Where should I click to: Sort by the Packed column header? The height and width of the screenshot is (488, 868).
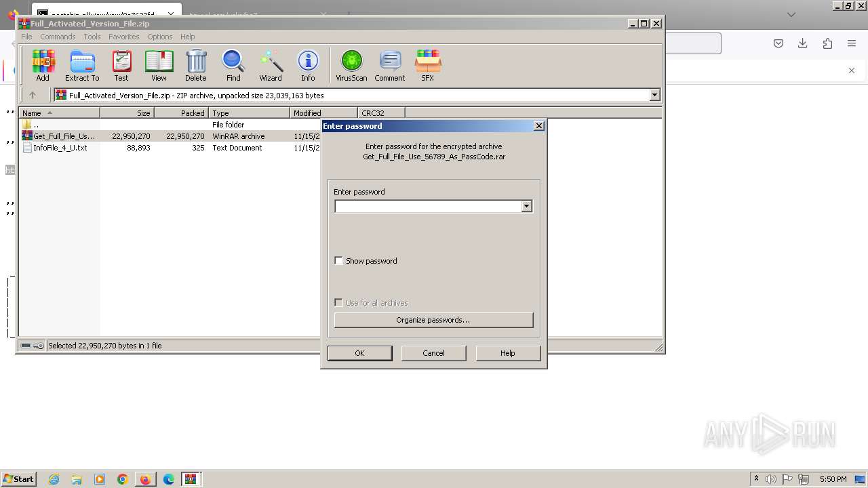(x=181, y=113)
